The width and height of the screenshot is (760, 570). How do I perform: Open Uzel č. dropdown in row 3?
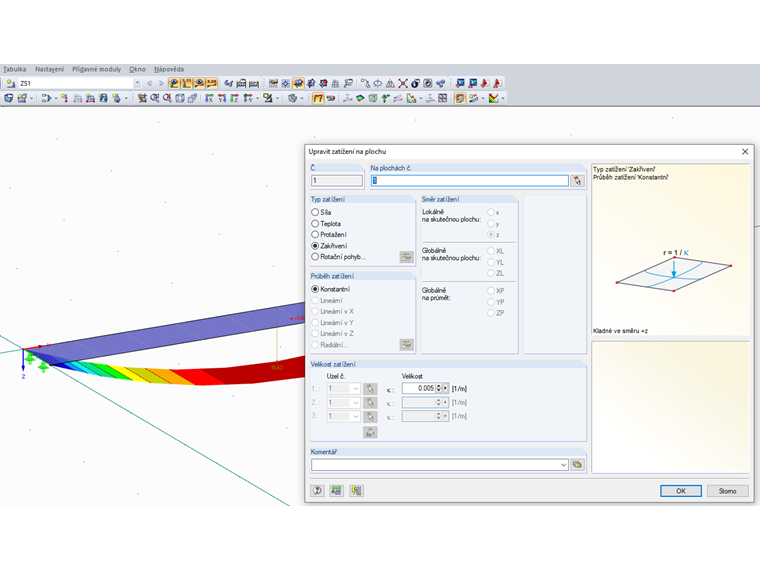coord(355,416)
